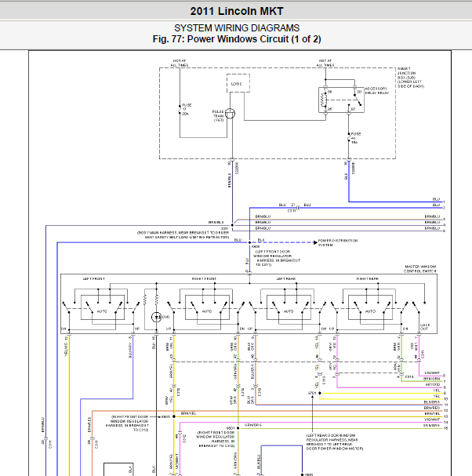Viewport: 472px width, 476px height.
Task: Select the 'SYSTEM WIRING DIAGRAMS' heading
Action: [237, 28]
